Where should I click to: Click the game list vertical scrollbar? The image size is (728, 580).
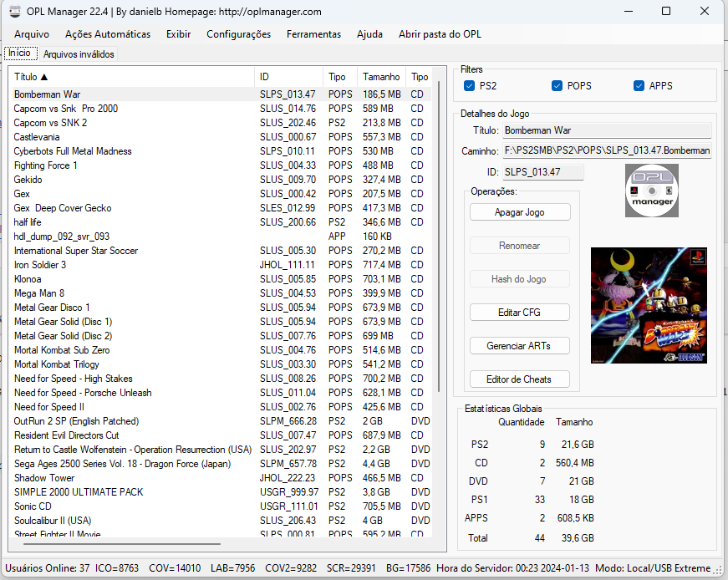click(439, 251)
